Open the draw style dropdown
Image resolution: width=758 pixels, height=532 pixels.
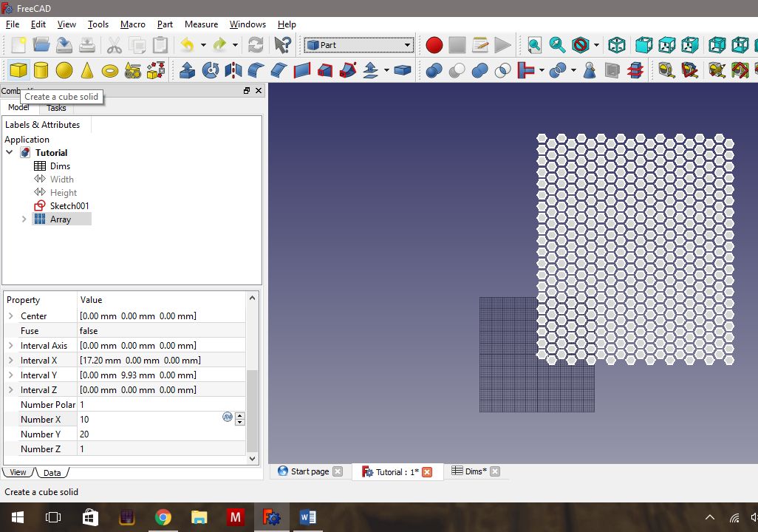tap(595, 45)
